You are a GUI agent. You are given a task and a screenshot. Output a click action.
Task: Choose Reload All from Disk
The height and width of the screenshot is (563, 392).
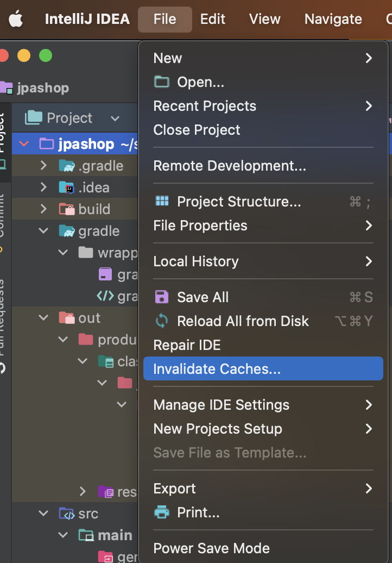tap(263, 321)
